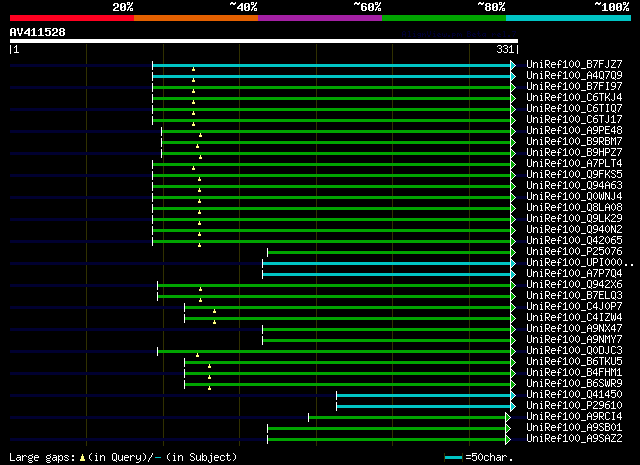Open the UniRef100_B7FJZ7 hit label
640x465 pixels.
click(x=574, y=64)
